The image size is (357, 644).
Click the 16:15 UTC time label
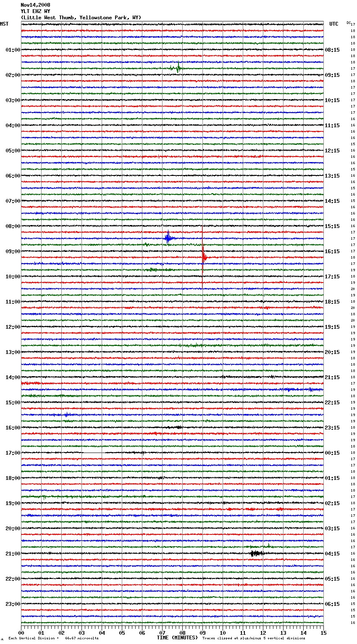pyautogui.click(x=332, y=251)
